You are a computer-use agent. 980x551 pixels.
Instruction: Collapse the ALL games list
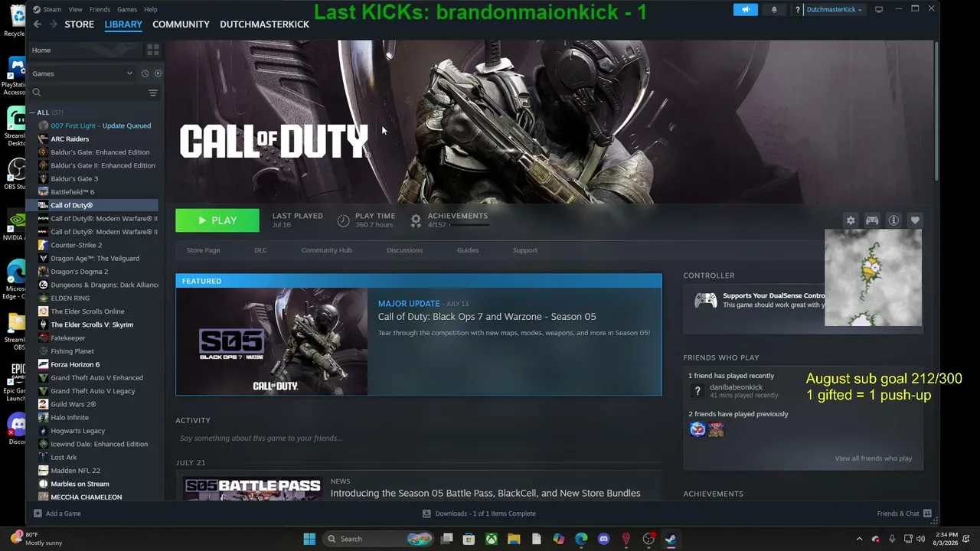pyautogui.click(x=32, y=112)
